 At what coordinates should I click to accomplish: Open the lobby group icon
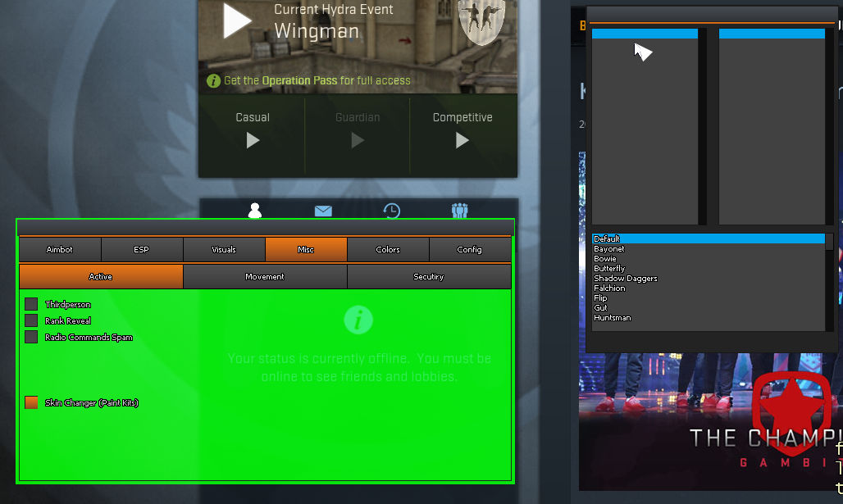click(460, 211)
